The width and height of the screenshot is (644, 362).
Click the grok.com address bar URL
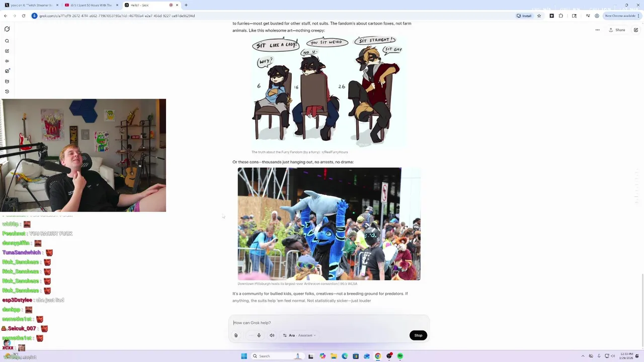[117, 16]
